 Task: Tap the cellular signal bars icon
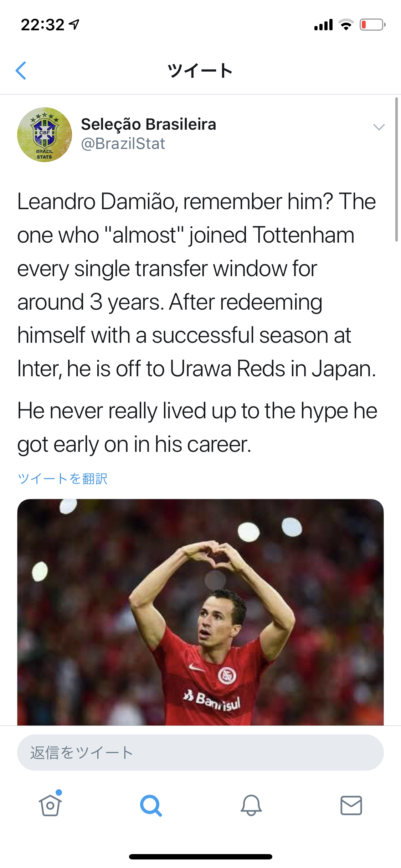point(323,25)
